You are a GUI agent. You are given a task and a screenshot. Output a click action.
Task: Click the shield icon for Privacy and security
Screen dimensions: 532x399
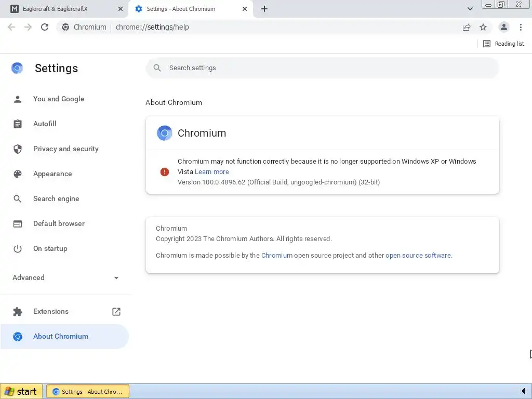click(x=17, y=149)
